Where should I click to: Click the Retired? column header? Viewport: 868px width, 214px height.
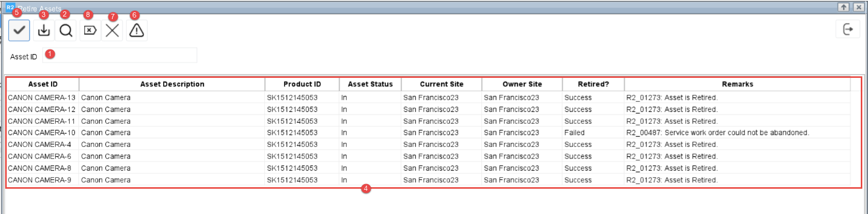coord(593,84)
